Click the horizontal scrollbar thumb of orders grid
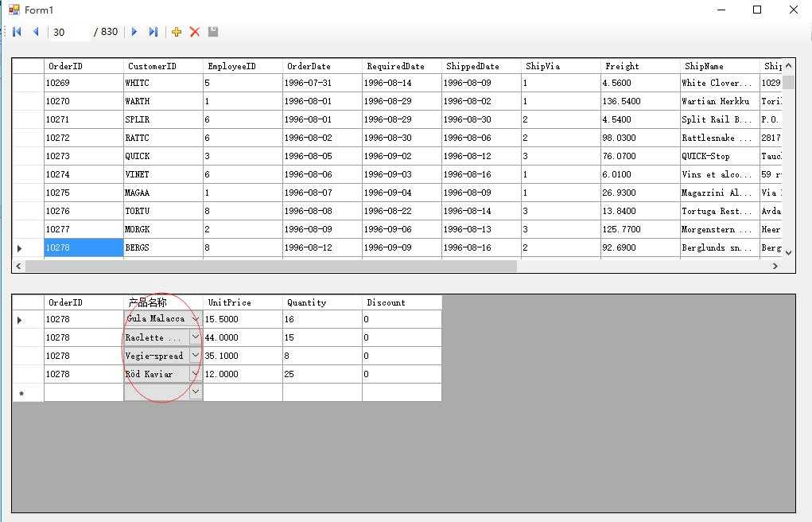The width and height of the screenshot is (812, 522). (271, 266)
